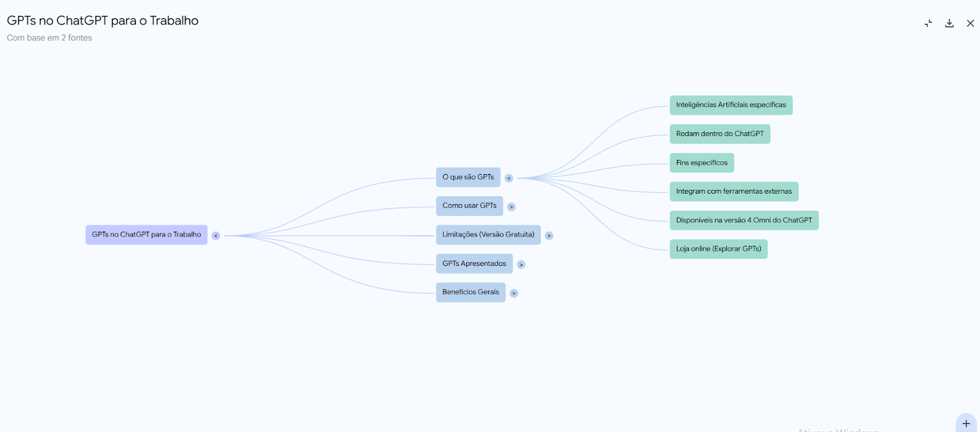Select the 'O que são GPTs' node
Screen dimensions: 980x432
468,177
